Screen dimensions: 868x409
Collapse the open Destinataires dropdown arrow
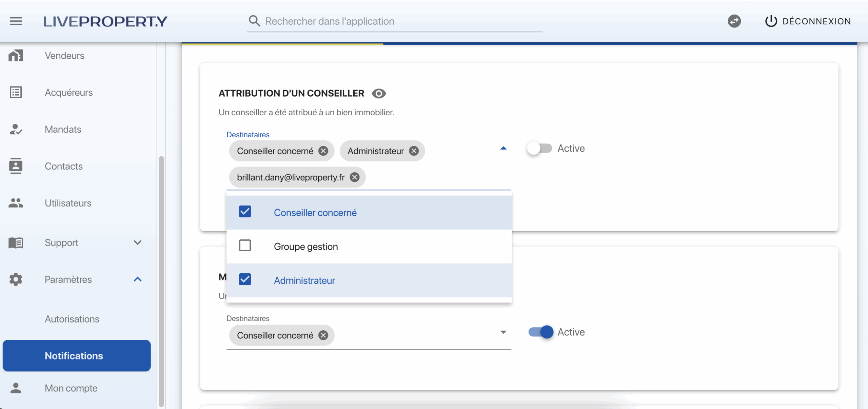[503, 148]
